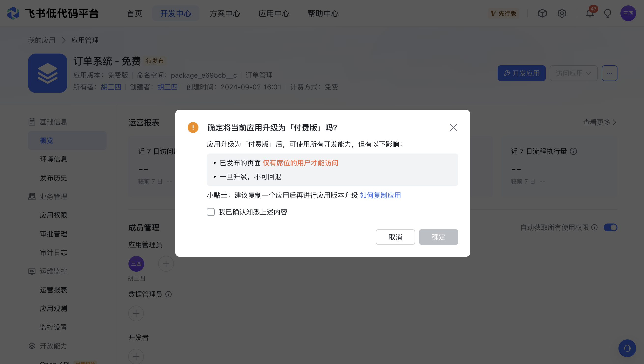Viewport: 644px width, 364px height.
Task: Open 方案中心 navigation tab
Action: 225,13
